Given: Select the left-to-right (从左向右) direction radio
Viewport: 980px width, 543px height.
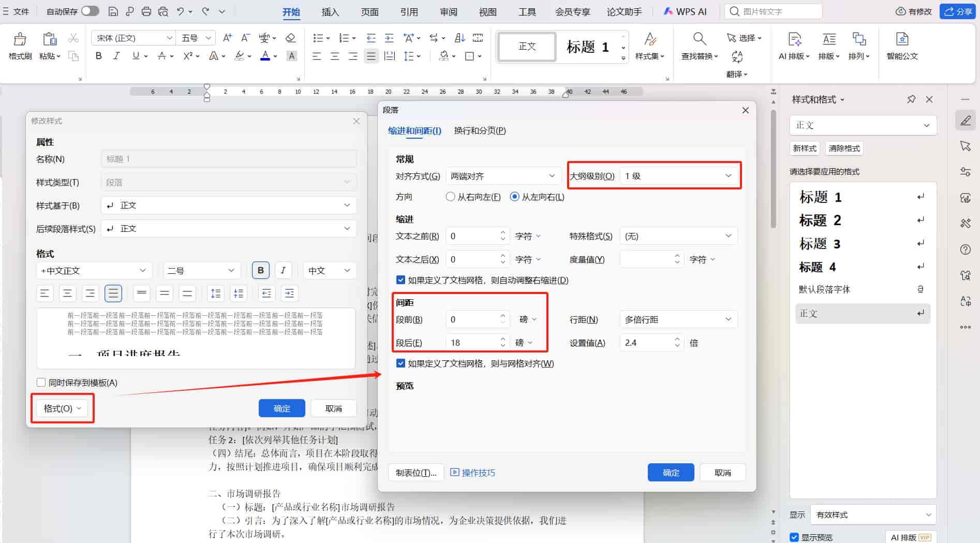Looking at the screenshot, I should [x=514, y=197].
